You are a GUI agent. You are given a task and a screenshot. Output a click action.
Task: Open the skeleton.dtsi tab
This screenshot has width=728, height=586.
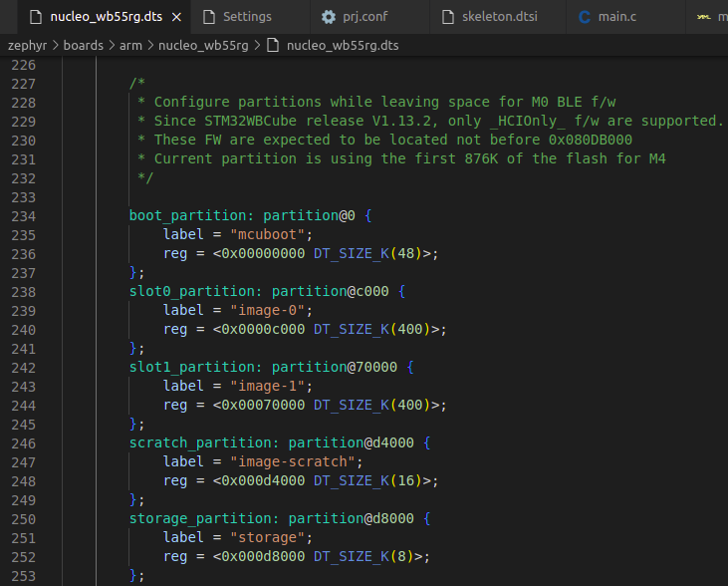click(498, 17)
